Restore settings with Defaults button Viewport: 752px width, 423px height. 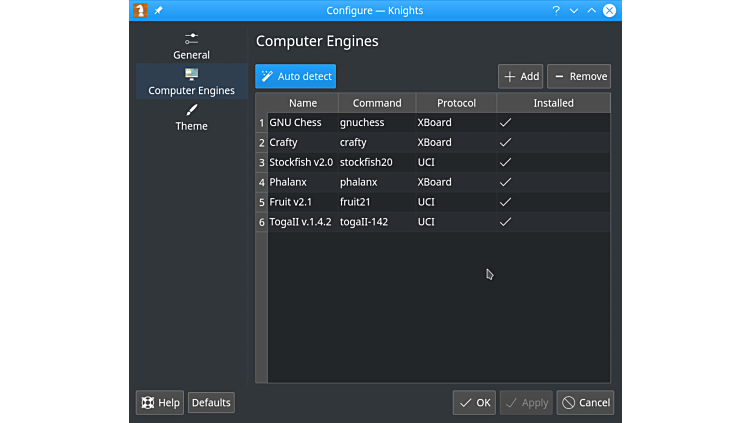(x=211, y=402)
